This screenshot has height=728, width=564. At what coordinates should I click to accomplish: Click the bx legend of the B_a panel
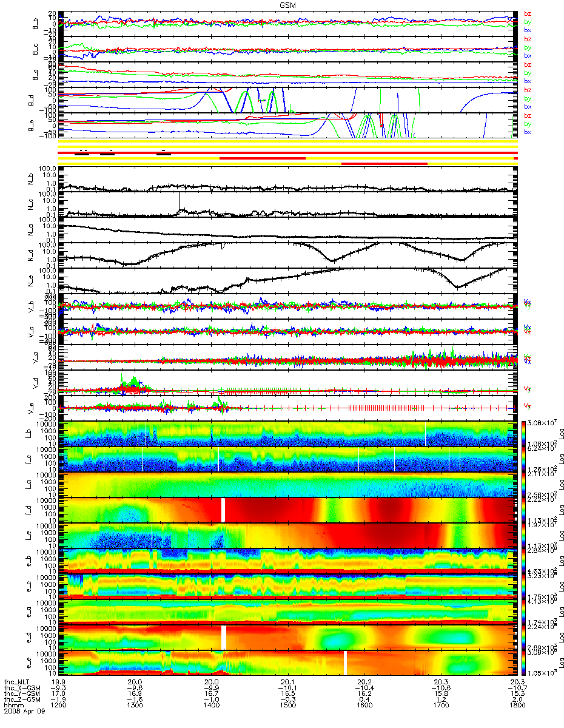click(x=528, y=81)
